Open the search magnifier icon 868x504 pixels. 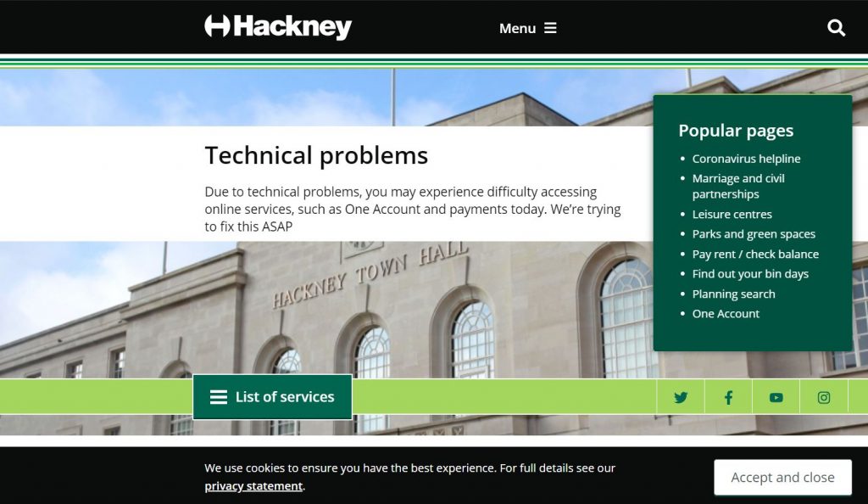click(x=836, y=28)
